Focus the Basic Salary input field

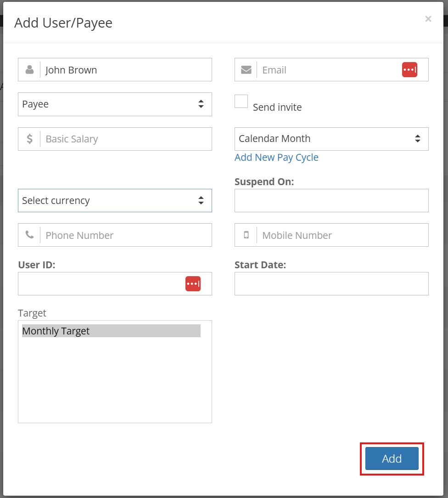coord(126,139)
